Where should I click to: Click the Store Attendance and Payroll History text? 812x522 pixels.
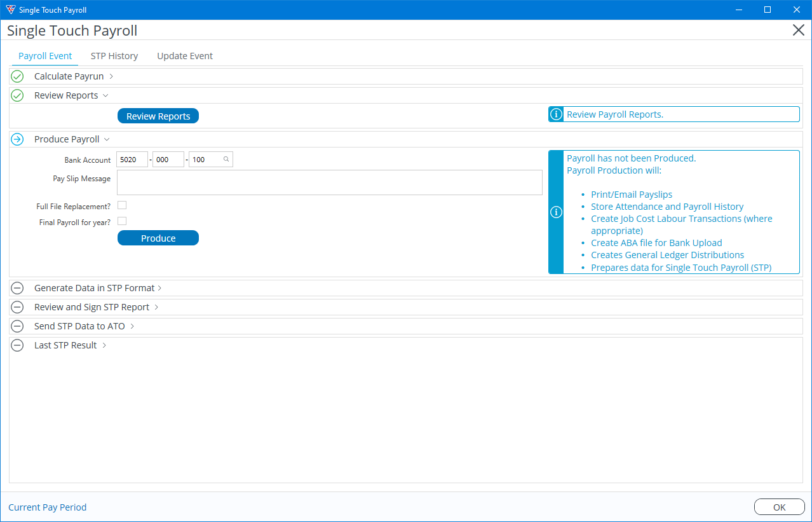(x=667, y=207)
